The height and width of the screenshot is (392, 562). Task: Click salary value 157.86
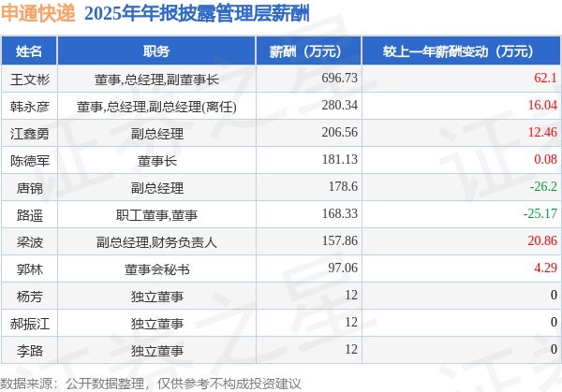pos(339,241)
